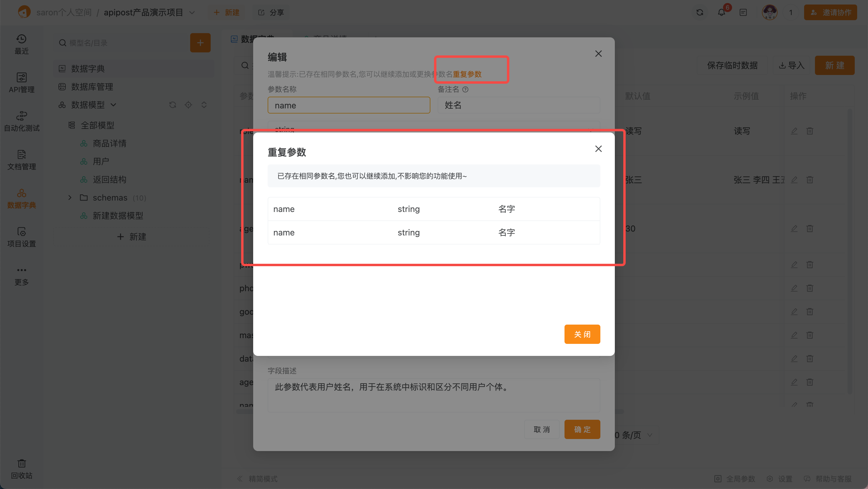Open 项目设置 in the left sidebar
The height and width of the screenshot is (489, 868).
(x=22, y=237)
